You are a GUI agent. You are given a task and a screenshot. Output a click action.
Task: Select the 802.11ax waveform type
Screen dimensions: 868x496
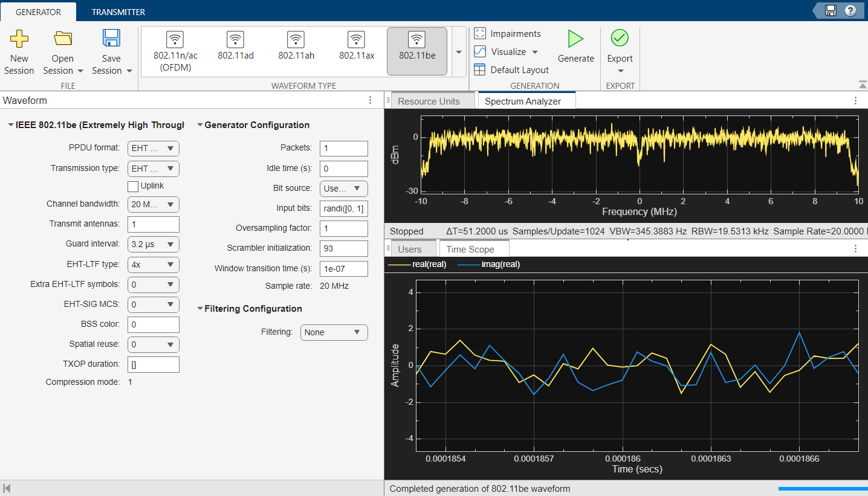pos(356,47)
